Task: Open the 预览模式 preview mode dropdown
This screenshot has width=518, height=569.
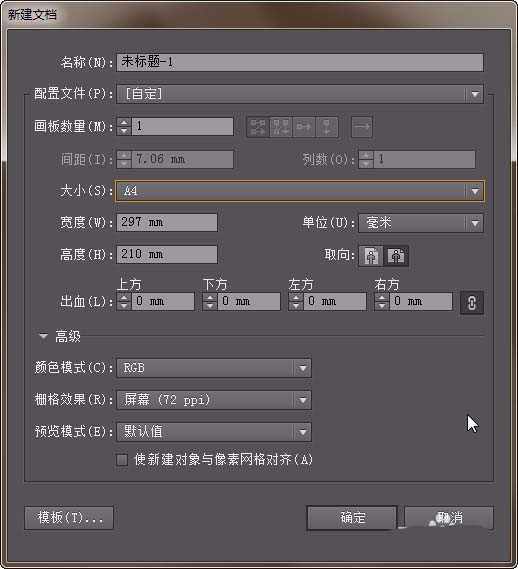Action: [x=214, y=432]
